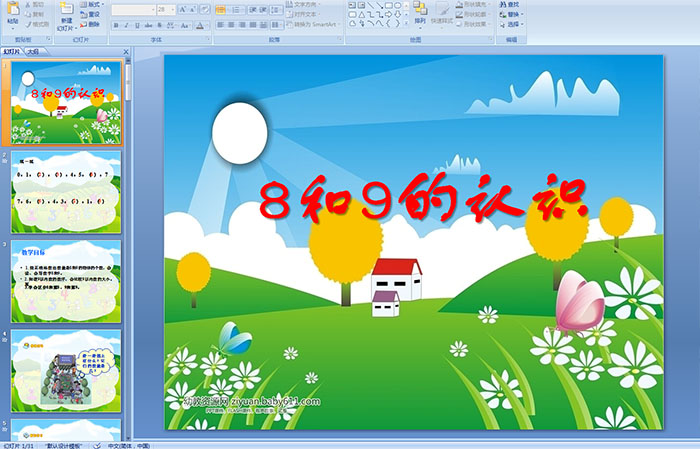This screenshot has width=700, height=449.
Task: Click Delete slide (删除)
Action: (x=90, y=24)
